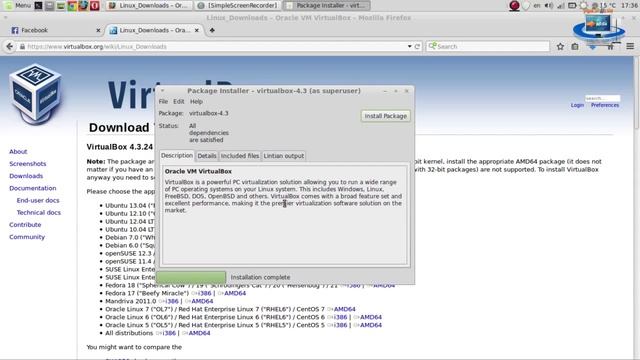Click the shield tray icon
The width and height of the screenshot is (640, 360).
pyautogui.click(x=526, y=6)
